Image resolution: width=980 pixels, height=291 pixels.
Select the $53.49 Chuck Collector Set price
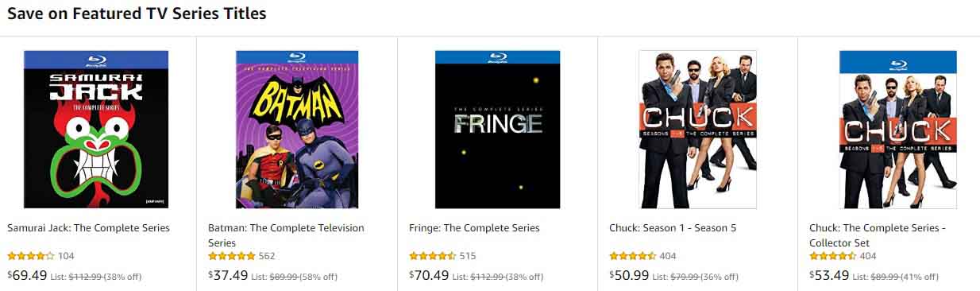click(829, 275)
